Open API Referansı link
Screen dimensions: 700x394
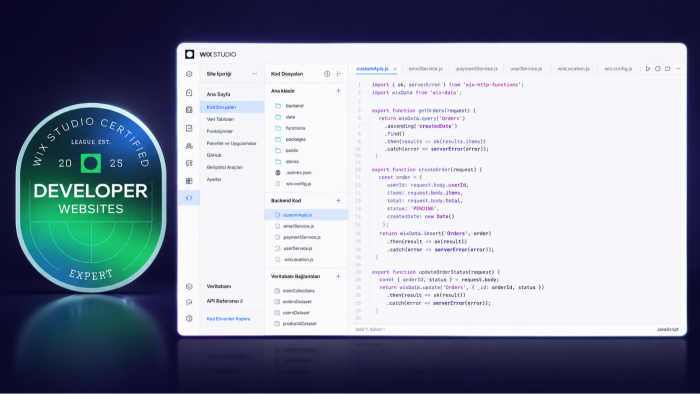pos(225,301)
